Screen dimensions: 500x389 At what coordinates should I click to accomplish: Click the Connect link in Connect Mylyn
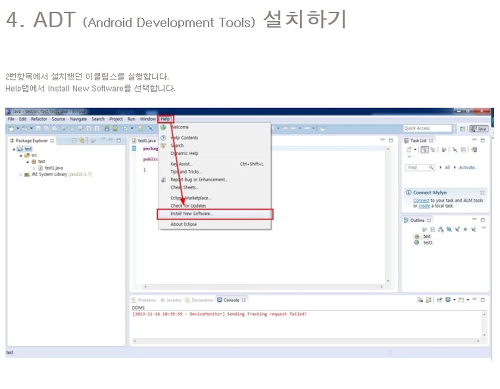[x=421, y=201]
